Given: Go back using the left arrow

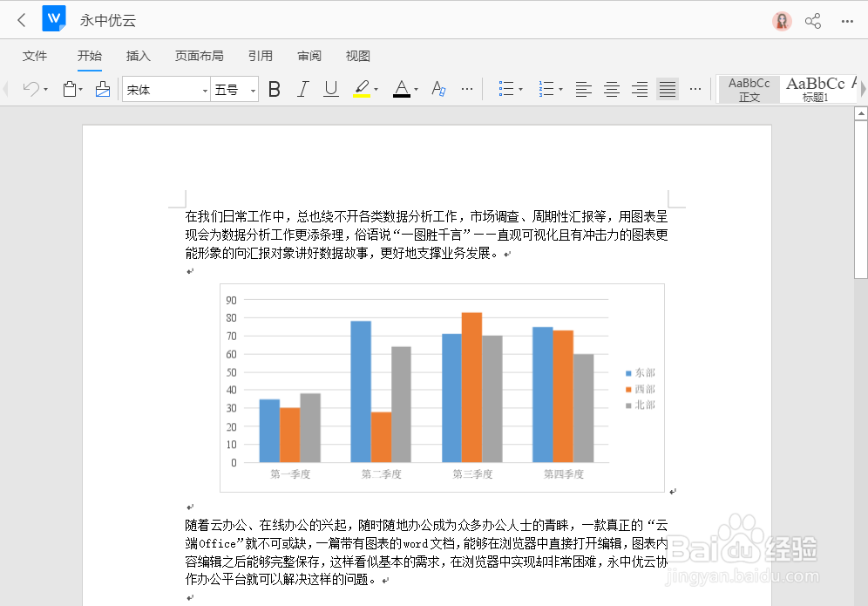Looking at the screenshot, I should click(x=22, y=21).
